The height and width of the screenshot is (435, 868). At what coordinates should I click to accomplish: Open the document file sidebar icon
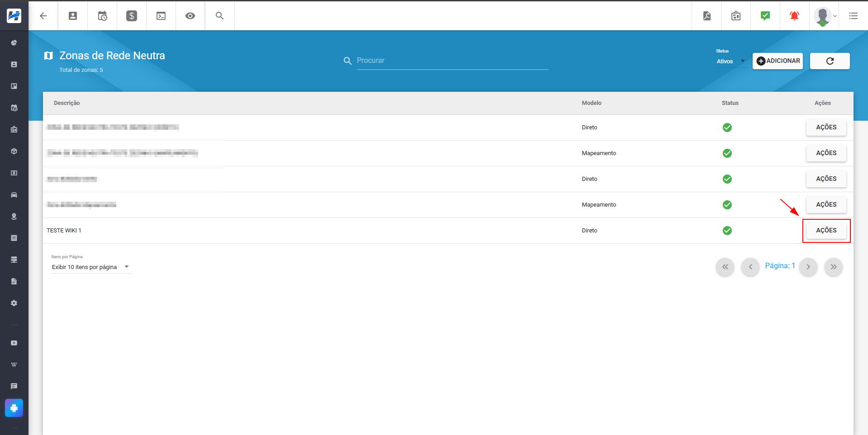[14, 282]
